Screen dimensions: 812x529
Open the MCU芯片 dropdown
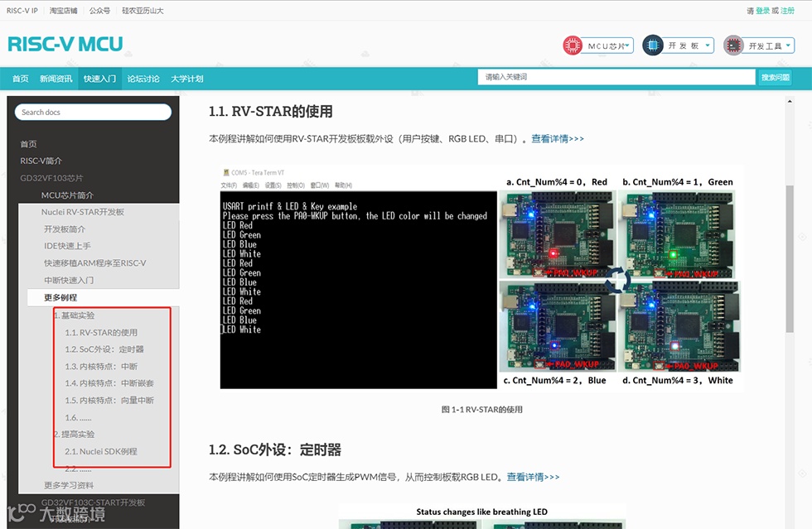pyautogui.click(x=608, y=46)
